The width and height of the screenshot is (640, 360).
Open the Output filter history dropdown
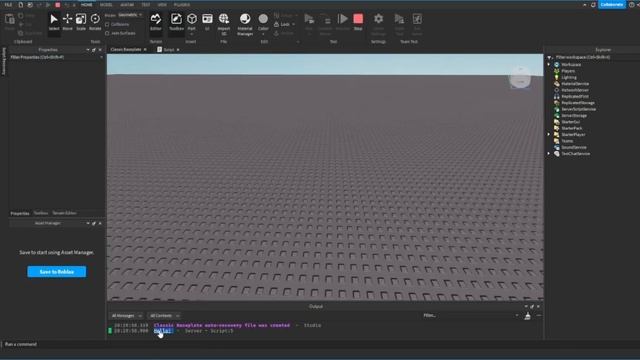pyautogui.click(x=517, y=316)
